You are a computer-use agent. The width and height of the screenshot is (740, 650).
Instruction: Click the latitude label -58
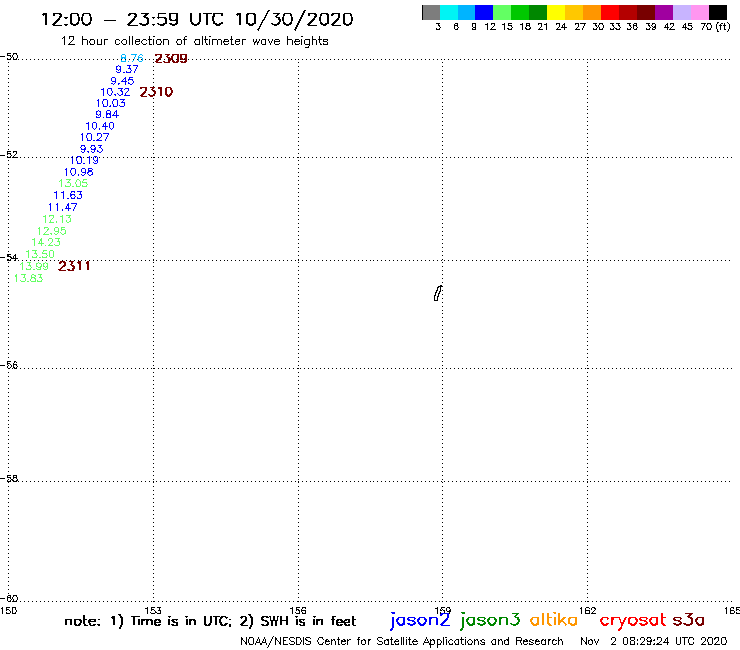pyautogui.click(x=9, y=478)
